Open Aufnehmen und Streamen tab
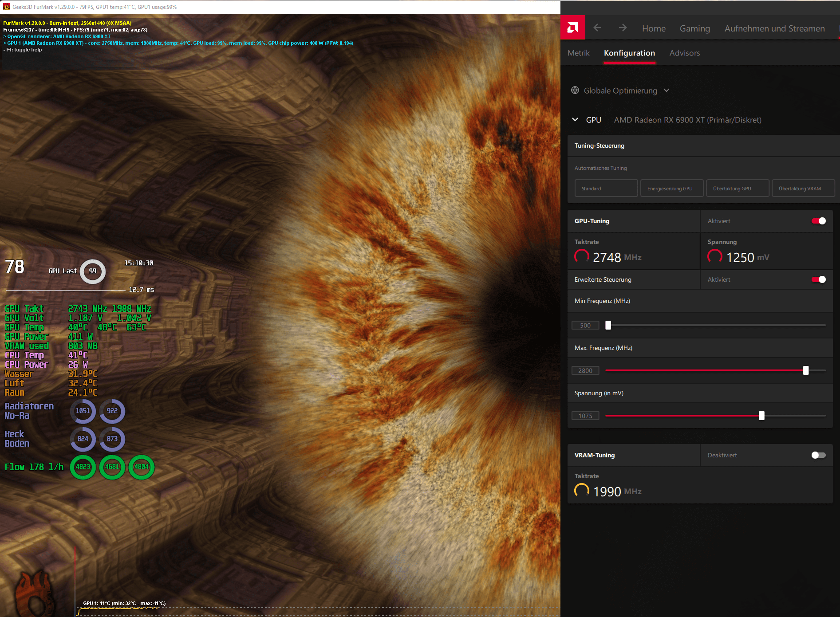The image size is (840, 617). (774, 28)
